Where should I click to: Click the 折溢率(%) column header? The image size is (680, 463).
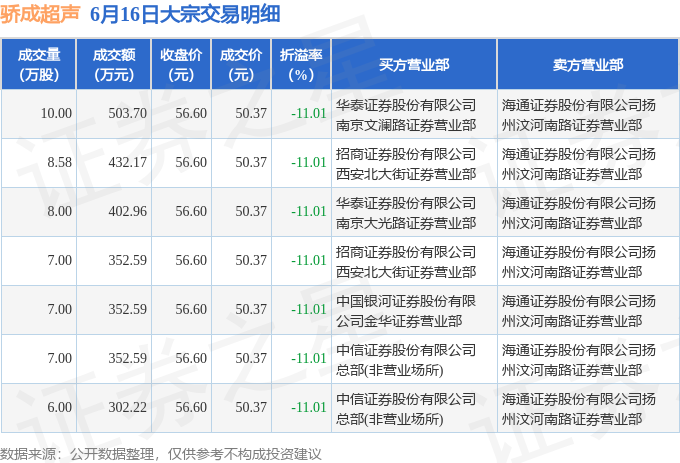coord(301,65)
